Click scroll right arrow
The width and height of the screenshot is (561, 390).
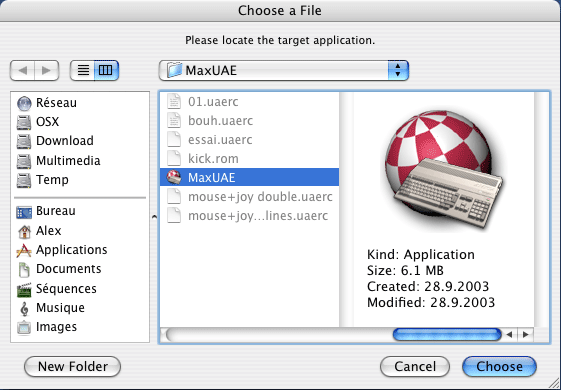(525, 335)
